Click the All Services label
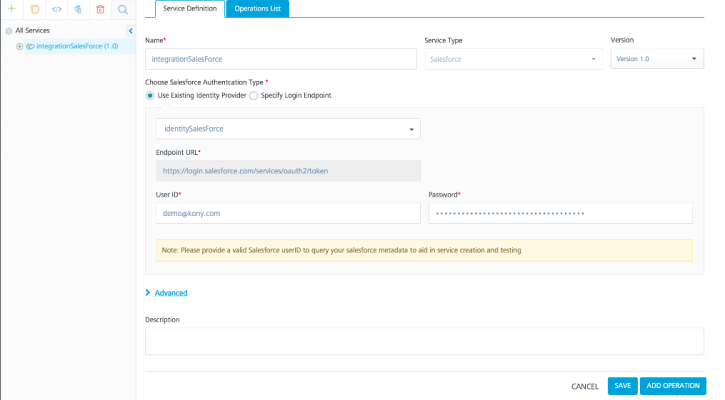This screenshot has height=400, width=725. [x=32, y=31]
